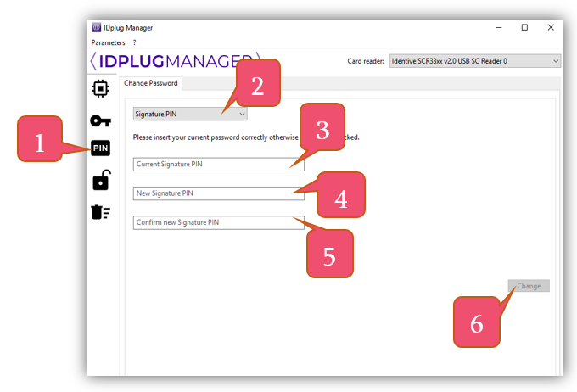This screenshot has height=392, width=577.
Task: Click the IDPLUG MANAGER logo
Action: tap(175, 61)
